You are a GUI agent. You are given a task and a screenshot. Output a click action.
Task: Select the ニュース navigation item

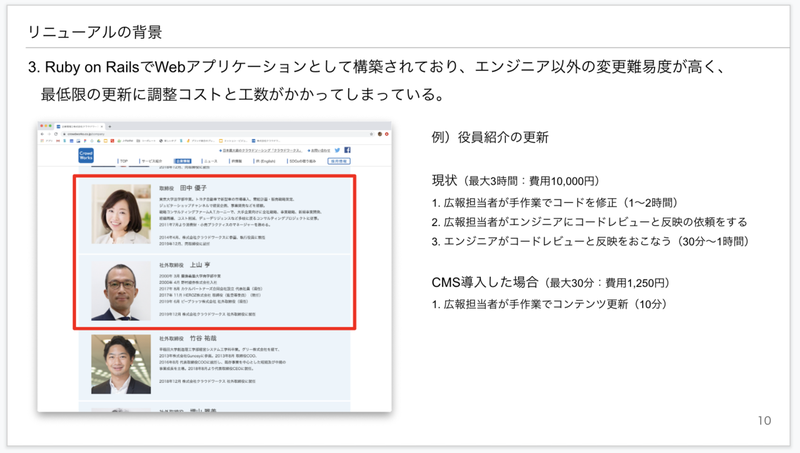(210, 160)
